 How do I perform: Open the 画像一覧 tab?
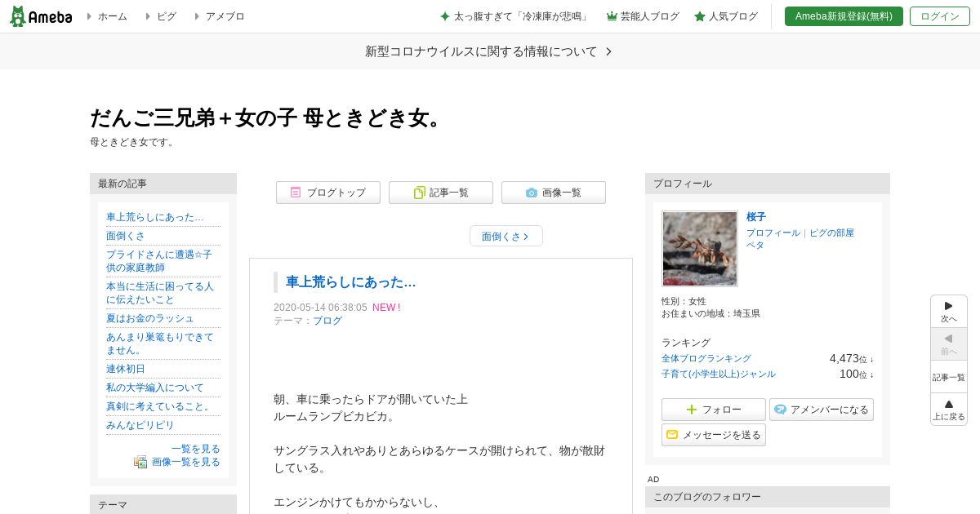click(x=554, y=193)
